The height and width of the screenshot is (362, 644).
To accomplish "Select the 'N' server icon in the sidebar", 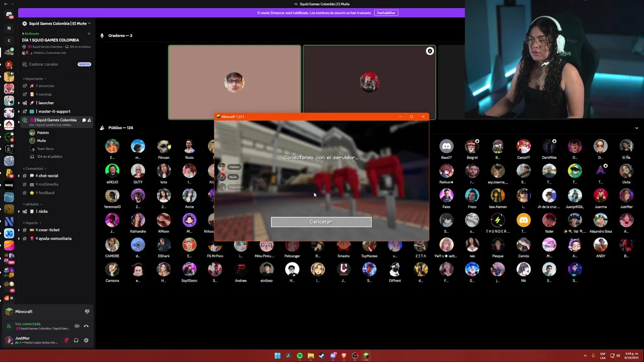I will click(x=9, y=28).
